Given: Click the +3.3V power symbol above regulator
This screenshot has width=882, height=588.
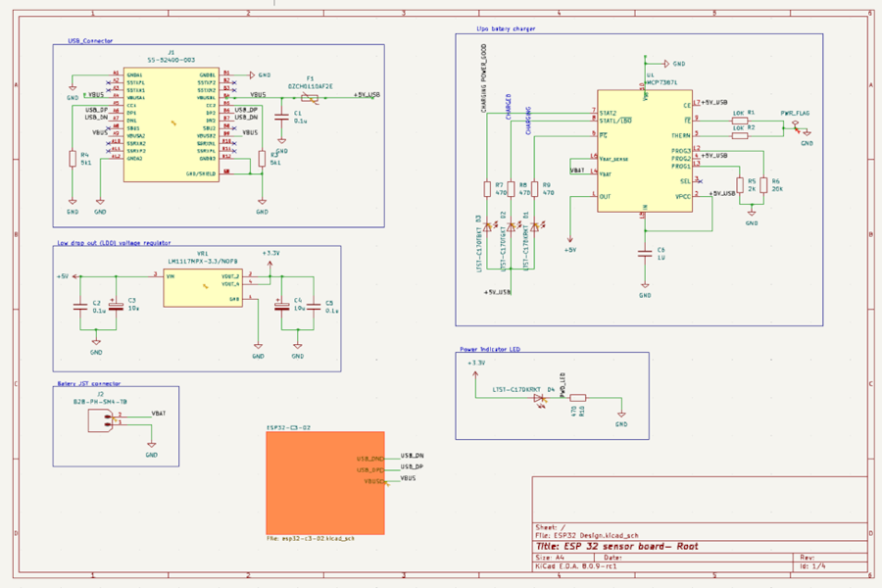Looking at the screenshot, I should click(x=270, y=263).
